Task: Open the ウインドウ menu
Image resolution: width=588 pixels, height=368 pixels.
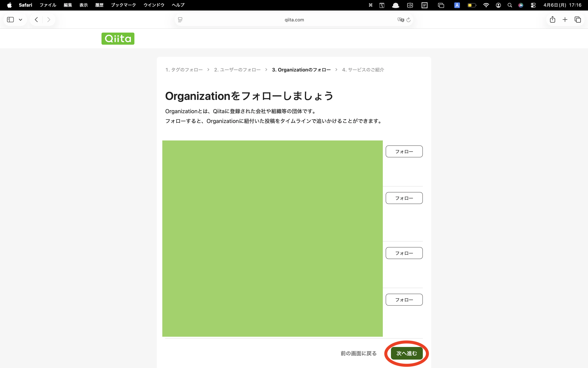Action: (x=154, y=5)
